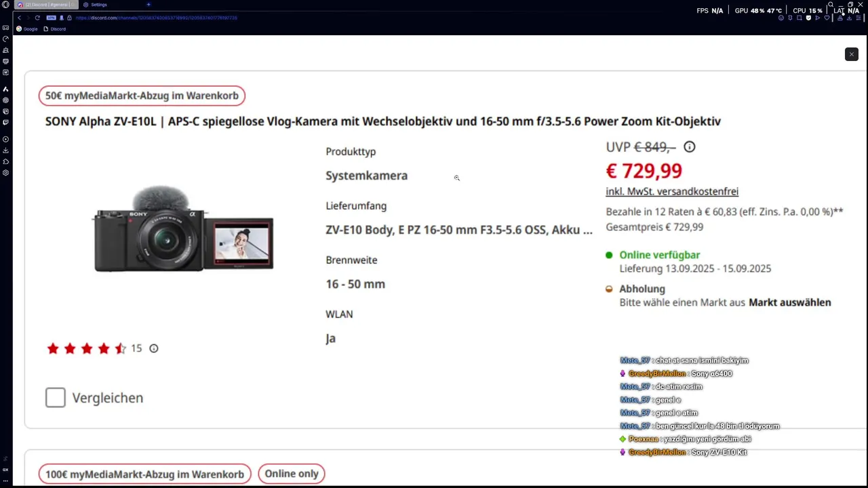Click the SONY Alpha ZV-E10L product title

(x=383, y=121)
